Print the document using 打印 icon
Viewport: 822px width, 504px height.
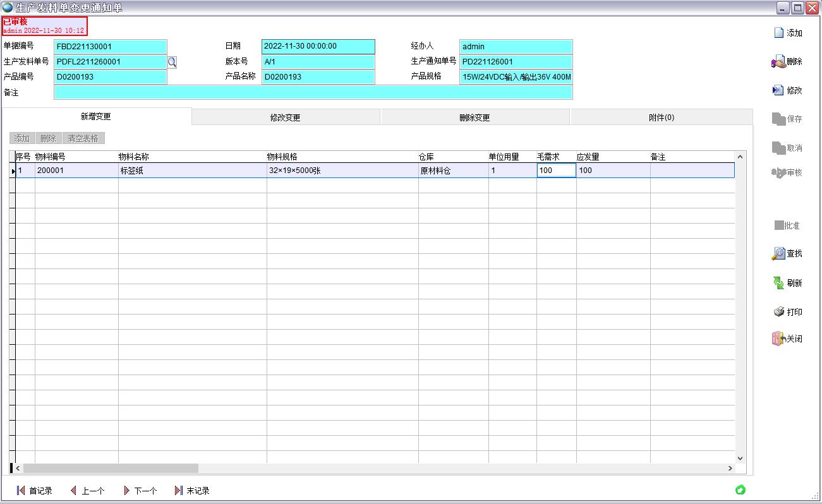coord(778,312)
